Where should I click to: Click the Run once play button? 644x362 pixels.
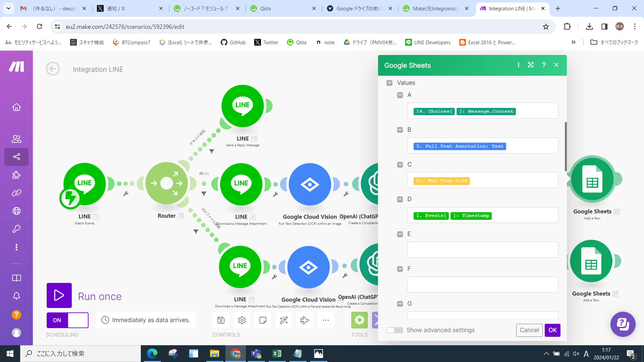pyautogui.click(x=59, y=295)
